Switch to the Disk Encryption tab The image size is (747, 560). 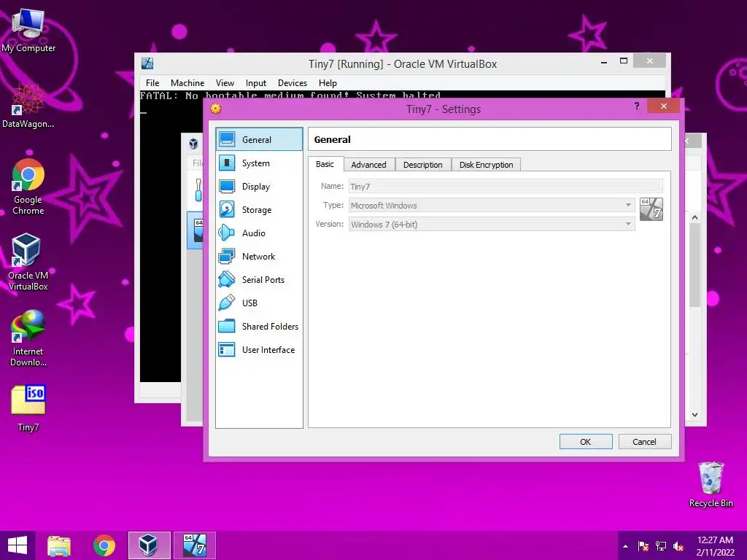click(x=486, y=165)
